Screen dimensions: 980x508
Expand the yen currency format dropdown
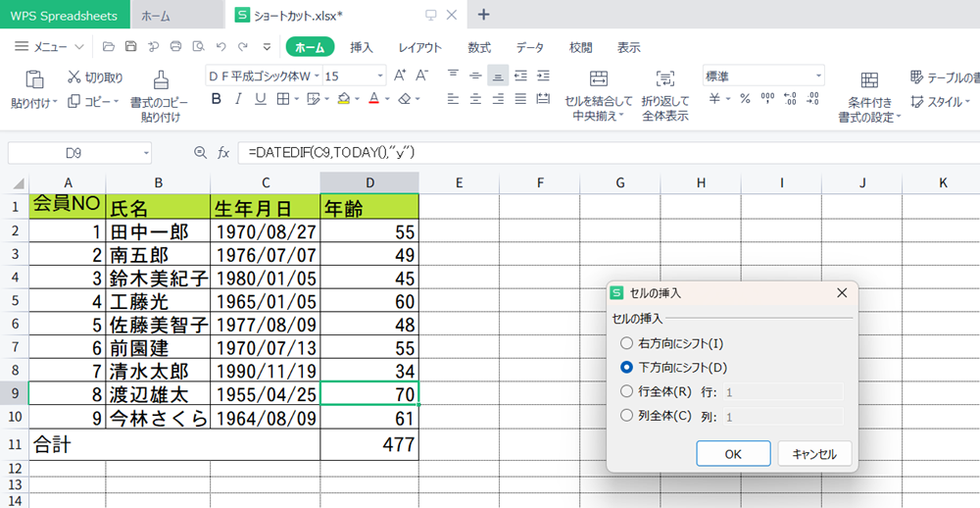[x=728, y=99]
